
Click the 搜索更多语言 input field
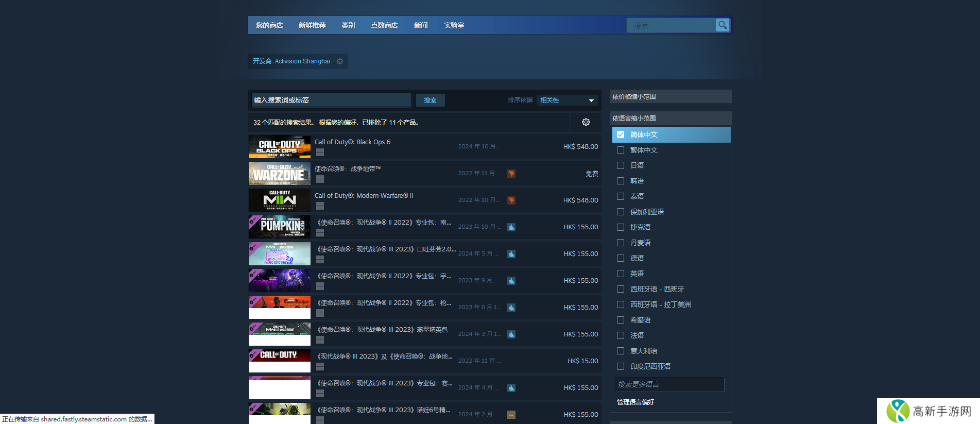[669, 384]
